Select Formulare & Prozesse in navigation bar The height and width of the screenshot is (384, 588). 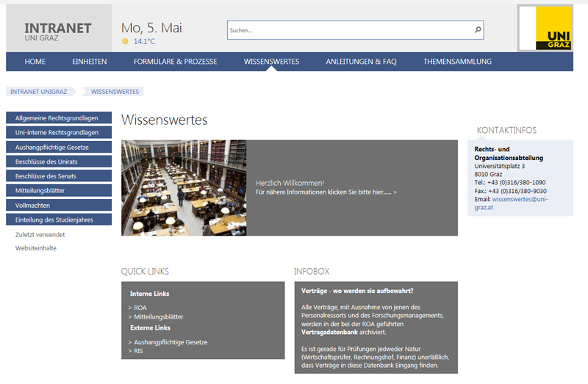pos(175,62)
